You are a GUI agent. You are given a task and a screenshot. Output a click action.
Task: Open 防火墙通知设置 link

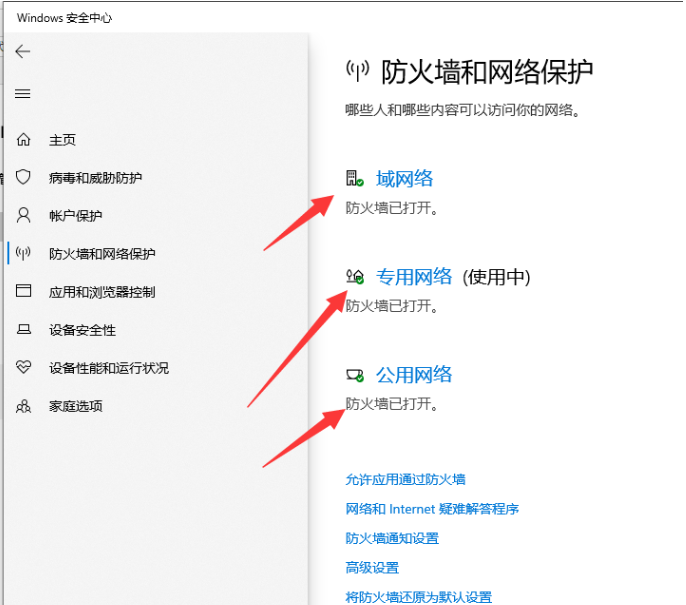click(x=392, y=538)
